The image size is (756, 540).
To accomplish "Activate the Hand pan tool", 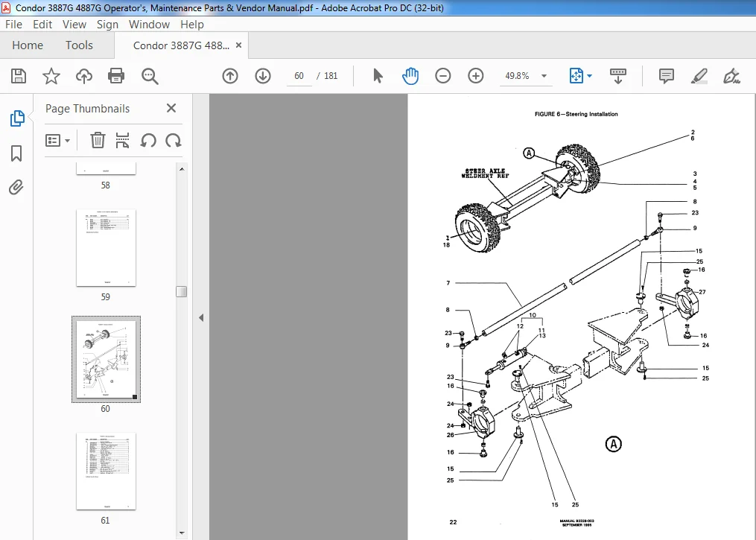I will [x=410, y=76].
